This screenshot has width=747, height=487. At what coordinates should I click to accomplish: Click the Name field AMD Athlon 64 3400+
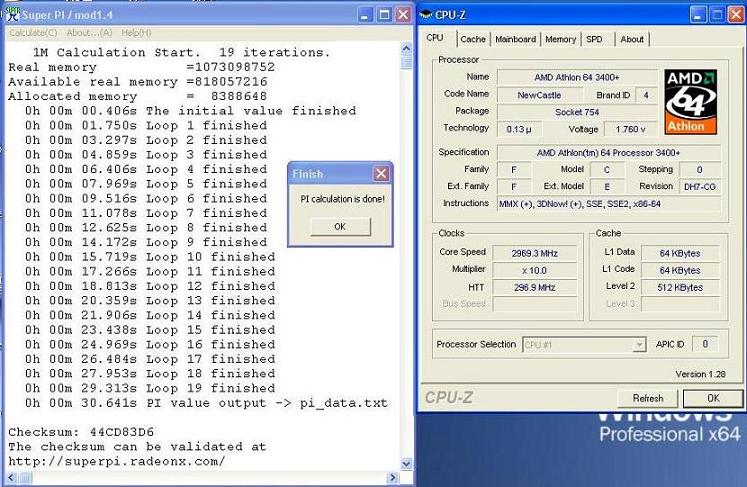tap(576, 77)
